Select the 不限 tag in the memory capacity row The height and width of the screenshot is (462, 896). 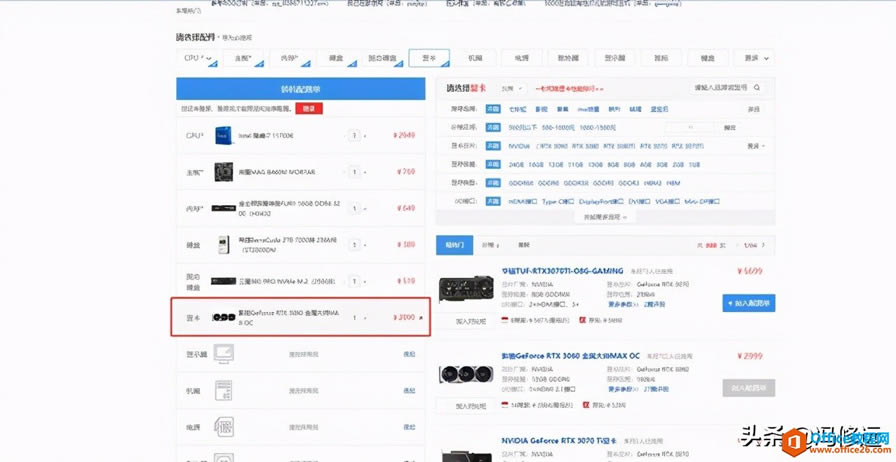[x=493, y=165]
